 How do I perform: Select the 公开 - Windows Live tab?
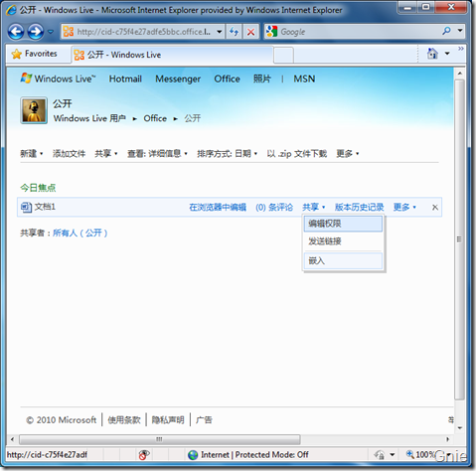pyautogui.click(x=172, y=55)
